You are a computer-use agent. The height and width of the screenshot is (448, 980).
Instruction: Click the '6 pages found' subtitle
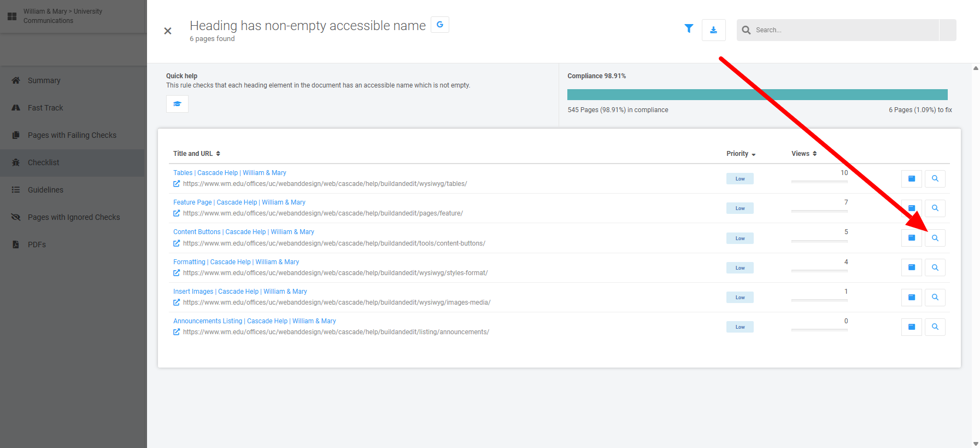[212, 39]
